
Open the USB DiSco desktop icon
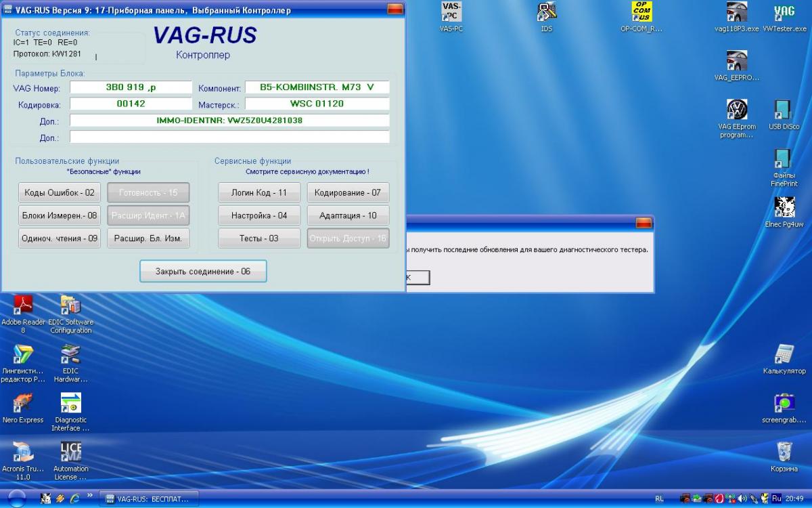(784, 115)
